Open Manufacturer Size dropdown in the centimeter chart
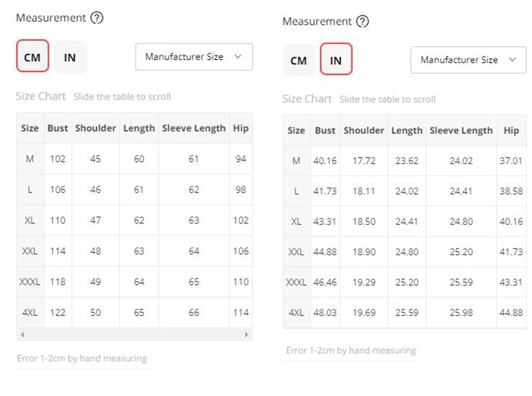This screenshot has height=396, width=532. click(194, 57)
